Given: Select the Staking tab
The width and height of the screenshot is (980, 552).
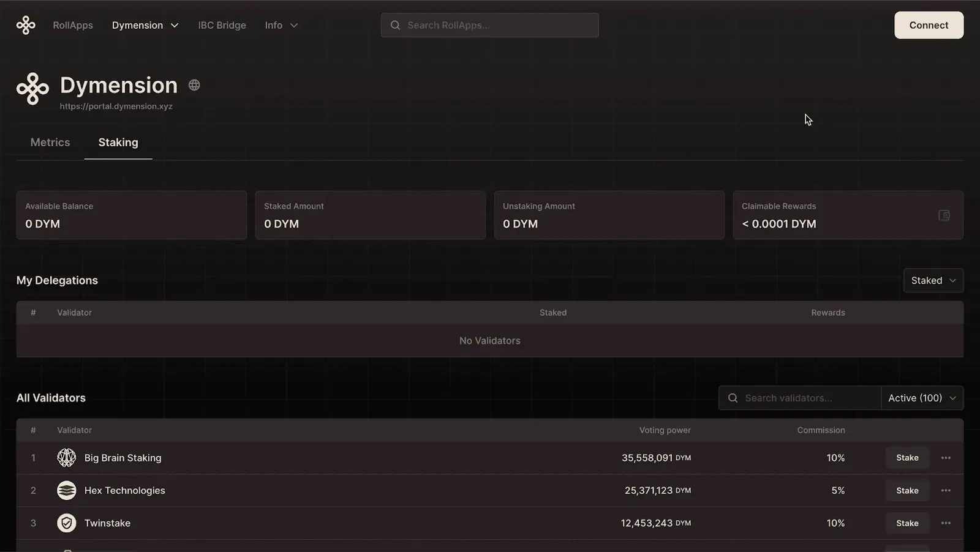Looking at the screenshot, I should [x=118, y=142].
